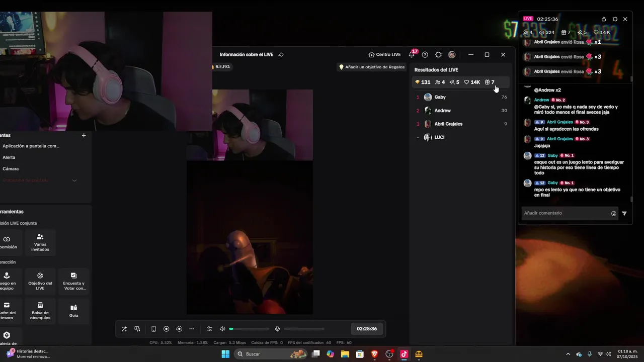Open more options three-dot menu
This screenshot has height=362, width=644.
[192, 329]
